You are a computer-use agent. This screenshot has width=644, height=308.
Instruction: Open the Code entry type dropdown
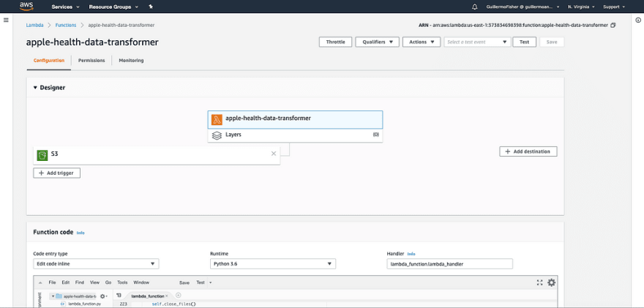point(96,263)
